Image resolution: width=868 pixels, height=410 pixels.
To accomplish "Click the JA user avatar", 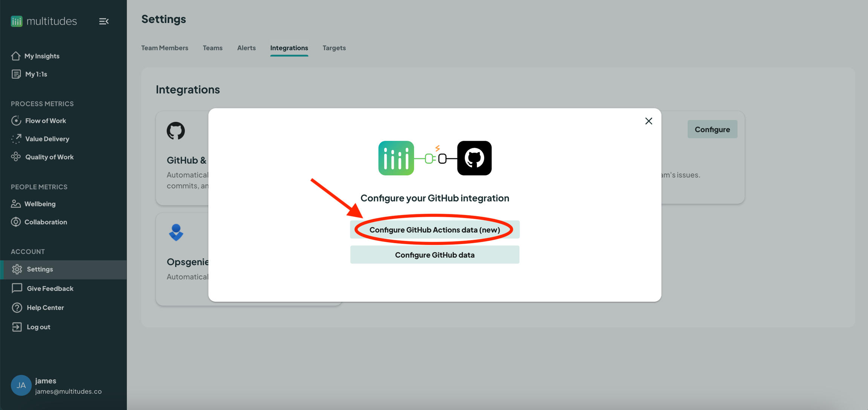I will coord(21,385).
